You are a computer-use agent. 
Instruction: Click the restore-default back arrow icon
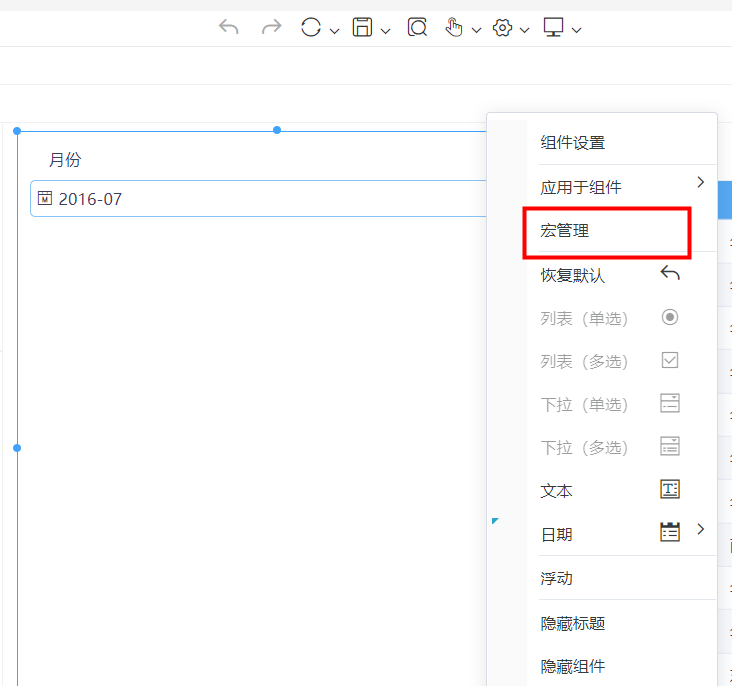click(x=670, y=273)
